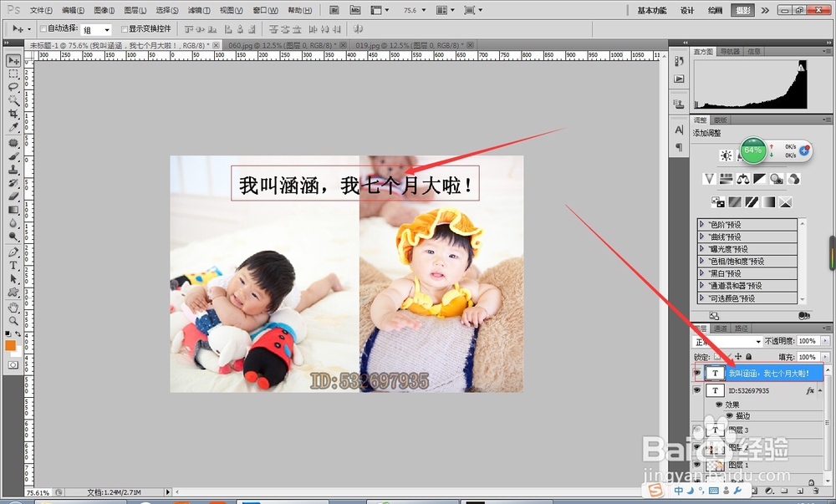Open Adobe Bridge from the application bar
The height and width of the screenshot is (504, 836).
coord(333,10)
